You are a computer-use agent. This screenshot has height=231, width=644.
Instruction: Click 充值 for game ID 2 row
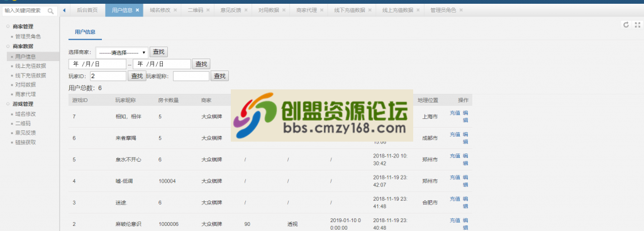(x=455, y=220)
